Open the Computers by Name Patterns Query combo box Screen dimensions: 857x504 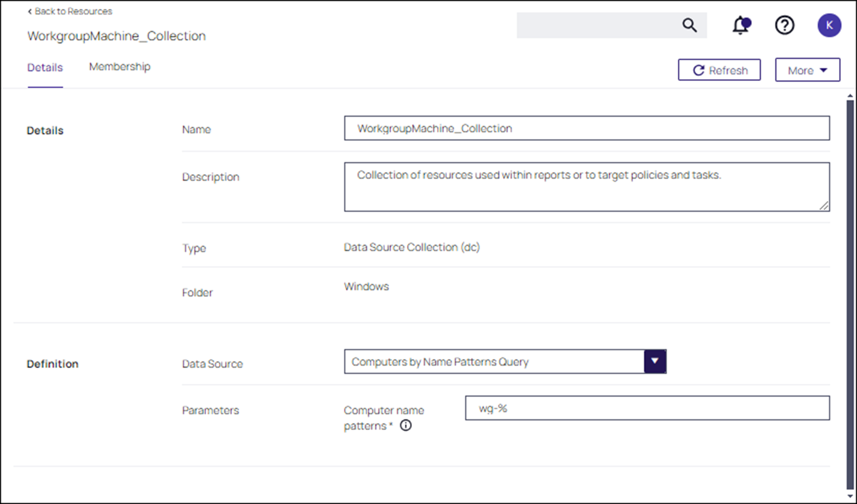(494, 361)
